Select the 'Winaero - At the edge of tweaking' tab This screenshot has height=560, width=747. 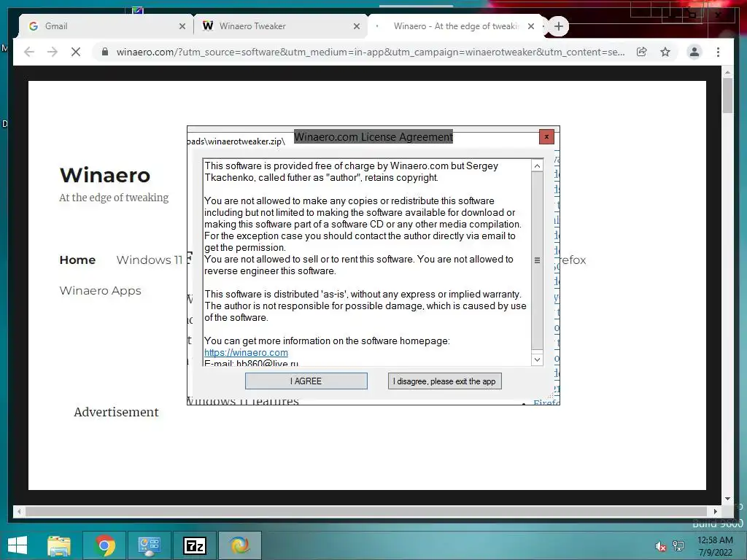pos(456,26)
